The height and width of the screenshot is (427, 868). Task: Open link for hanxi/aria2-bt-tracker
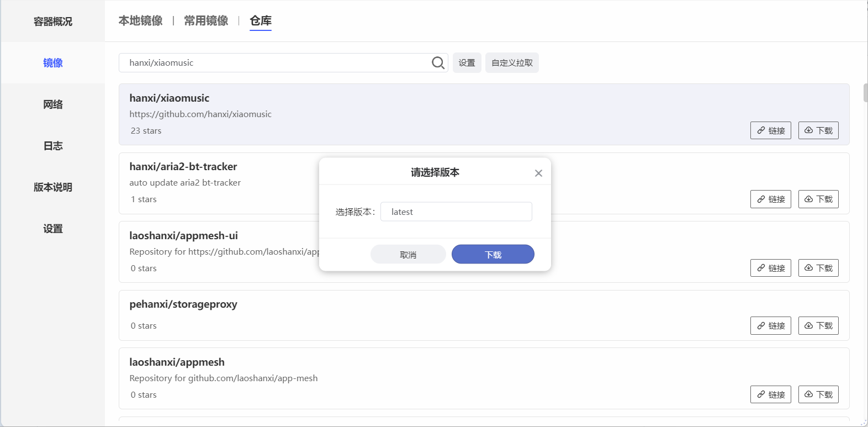pos(770,199)
